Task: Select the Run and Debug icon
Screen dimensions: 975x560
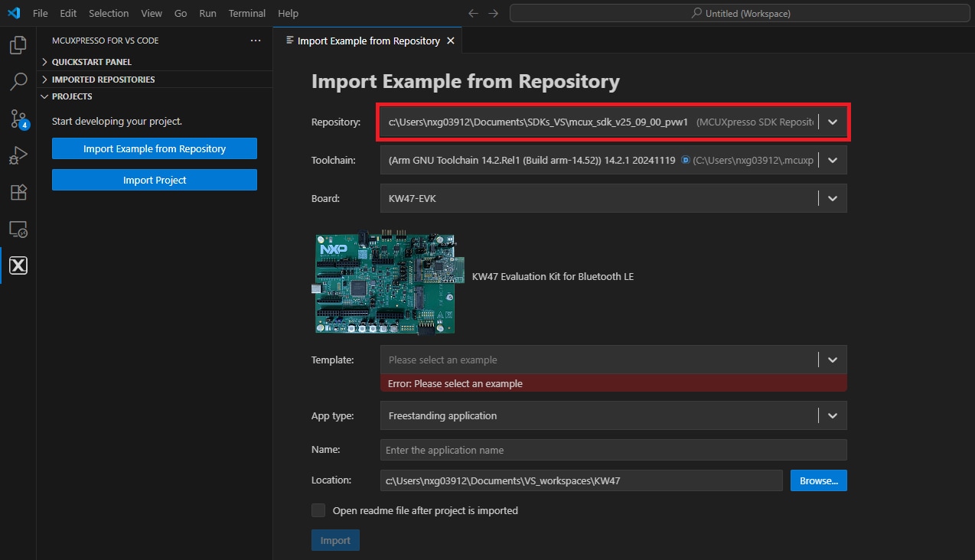Action: point(18,155)
